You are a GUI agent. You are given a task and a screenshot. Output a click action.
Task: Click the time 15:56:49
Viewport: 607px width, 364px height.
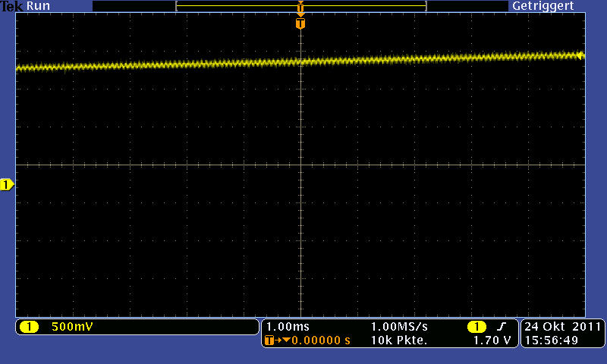tap(552, 340)
